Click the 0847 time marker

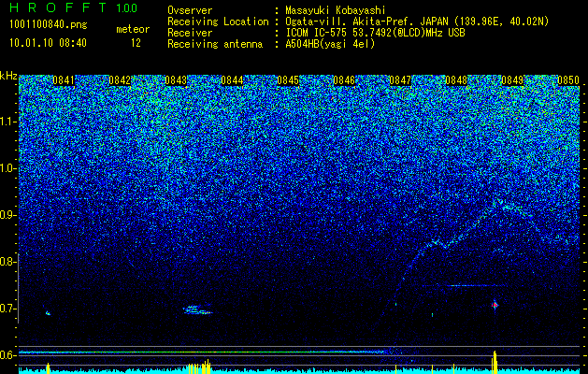click(x=400, y=80)
